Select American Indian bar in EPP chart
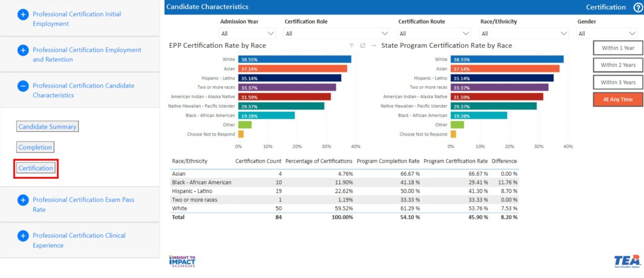644x278 pixels. [284, 97]
